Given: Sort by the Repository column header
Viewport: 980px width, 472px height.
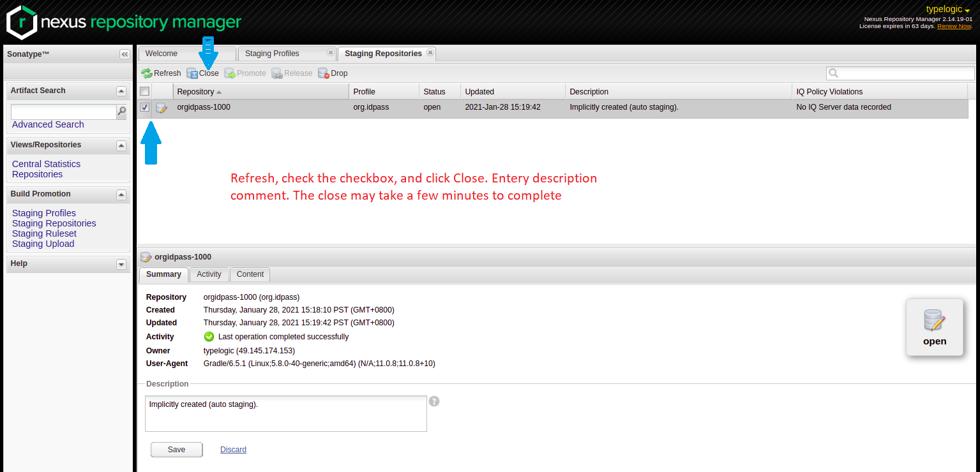Looking at the screenshot, I should pyautogui.click(x=262, y=92).
